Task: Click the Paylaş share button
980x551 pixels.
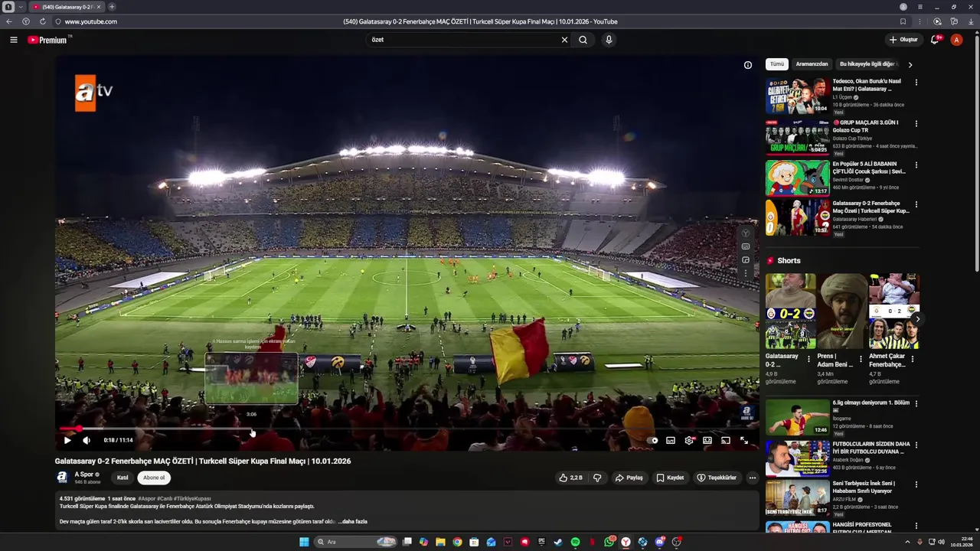Action: [x=629, y=478]
